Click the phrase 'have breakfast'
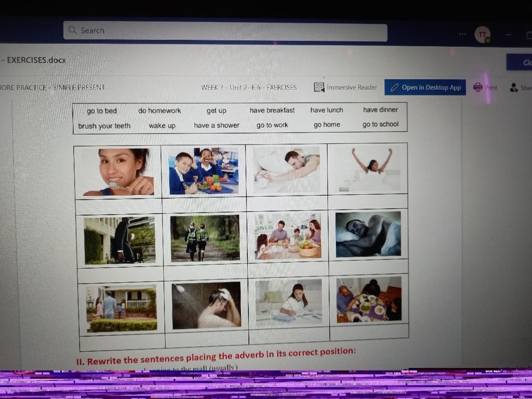This screenshot has width=532, height=399. (272, 110)
